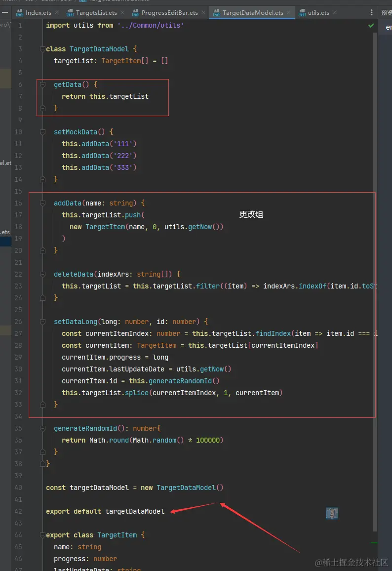The image size is (392, 571).
Task: Close the Index.ets tab
Action: pos(57,13)
